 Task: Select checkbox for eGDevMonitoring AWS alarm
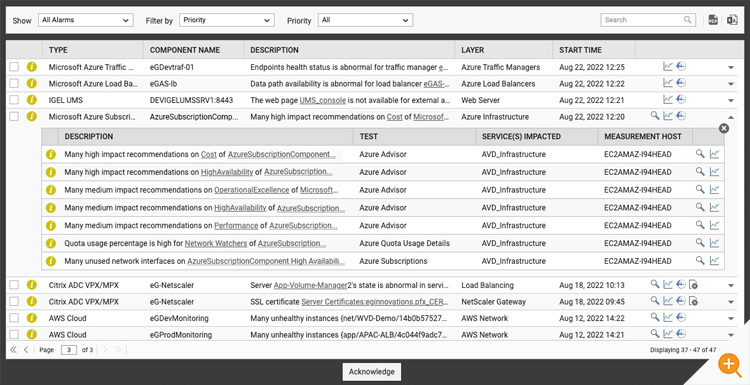pos(14,318)
